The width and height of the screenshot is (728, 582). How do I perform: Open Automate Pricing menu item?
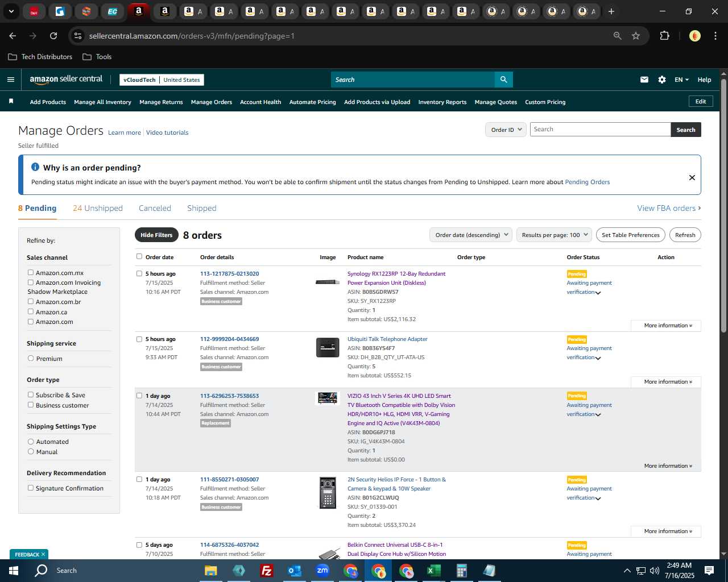(312, 102)
